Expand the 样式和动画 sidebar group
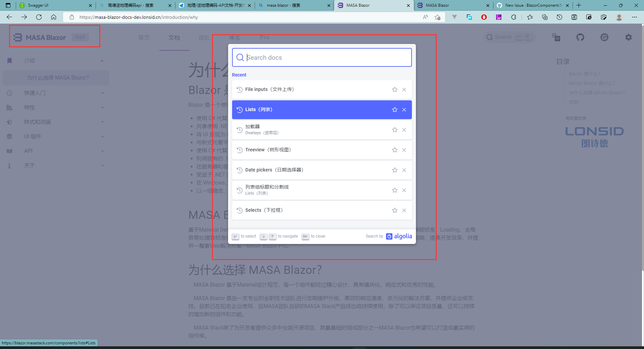Screen dimensions: 644x349 pos(55,122)
